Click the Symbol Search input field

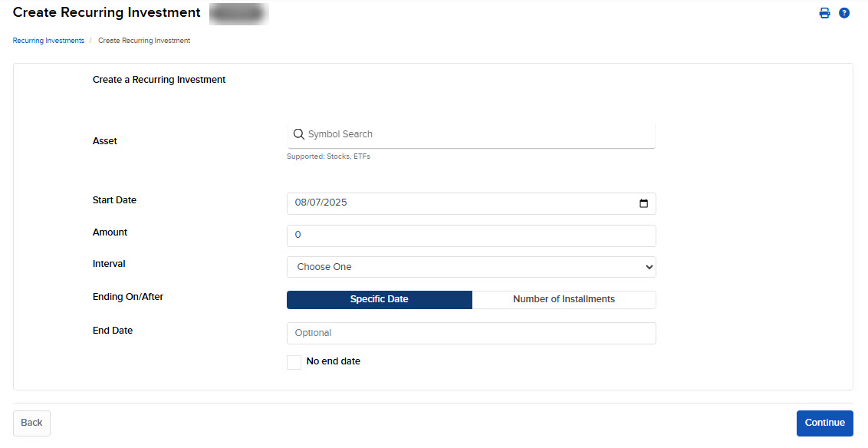tap(471, 133)
